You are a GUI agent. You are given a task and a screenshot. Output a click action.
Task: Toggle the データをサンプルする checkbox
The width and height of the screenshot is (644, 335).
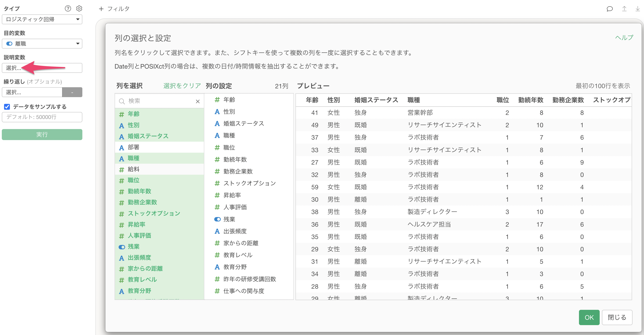pos(7,107)
